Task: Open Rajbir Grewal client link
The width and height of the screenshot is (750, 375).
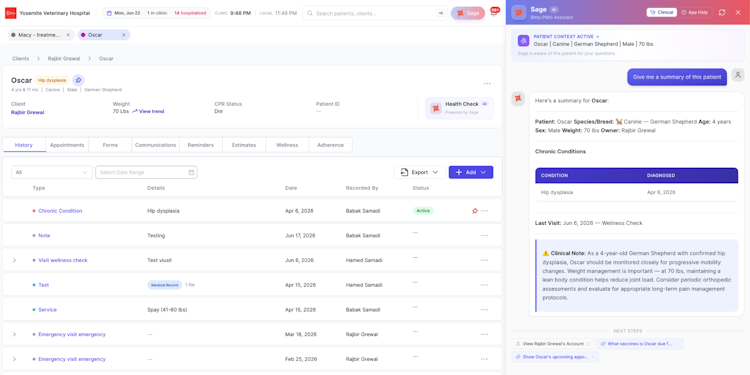Action: pyautogui.click(x=28, y=112)
